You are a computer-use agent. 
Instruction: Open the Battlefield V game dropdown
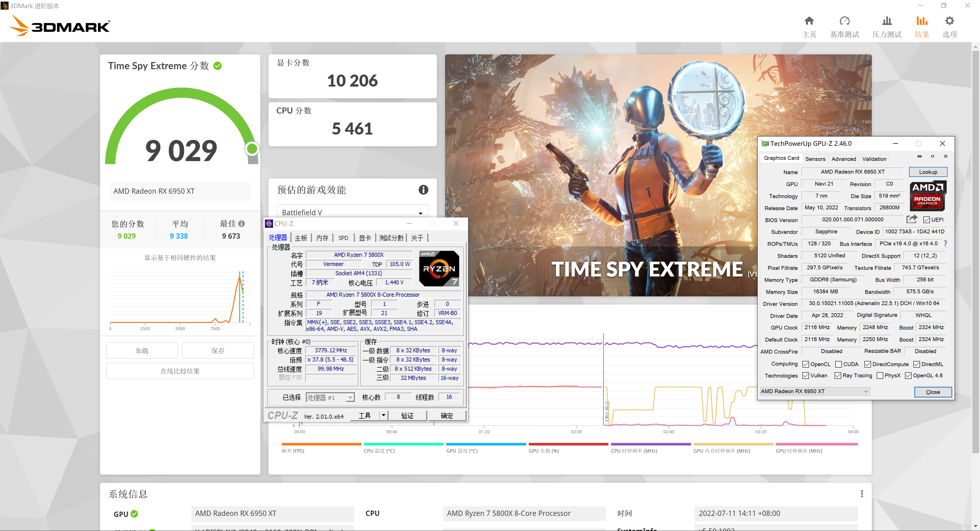click(x=352, y=212)
